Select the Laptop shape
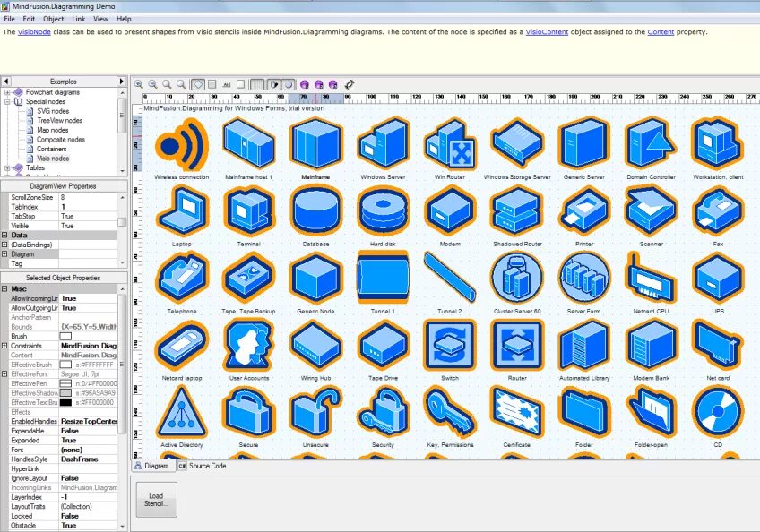This screenshot has width=760, height=532. 182,211
